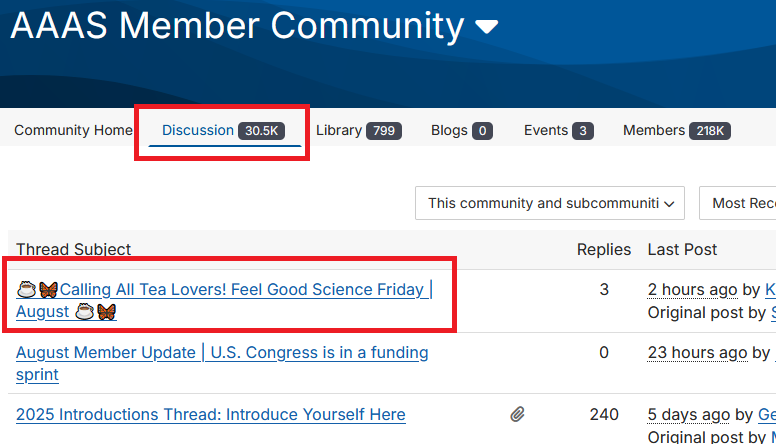The image size is (776, 444).
Task: Open the Most Recent sort dropdown
Action: tap(742, 203)
